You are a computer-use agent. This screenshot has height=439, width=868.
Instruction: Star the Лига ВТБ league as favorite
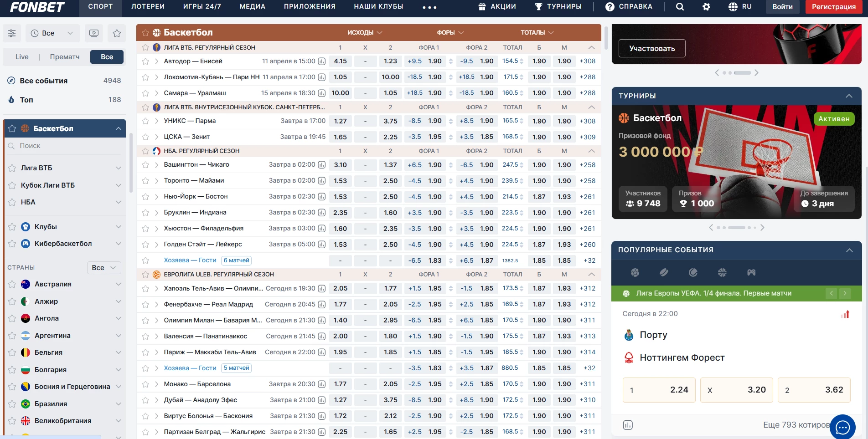tap(12, 168)
